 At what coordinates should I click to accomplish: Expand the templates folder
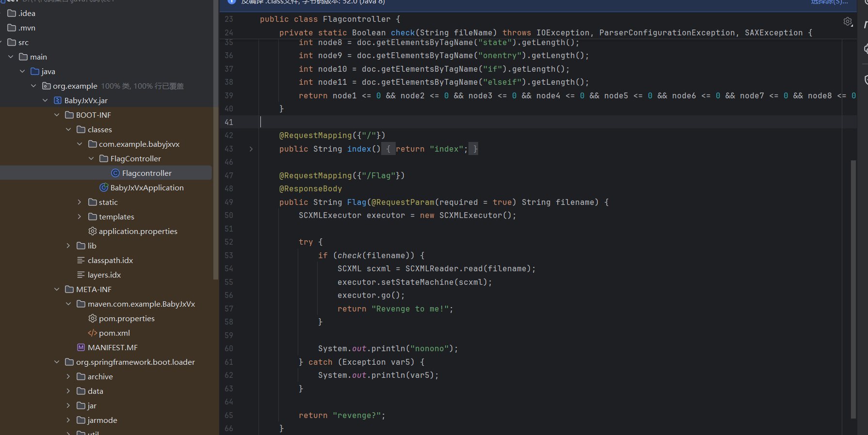[80, 217]
